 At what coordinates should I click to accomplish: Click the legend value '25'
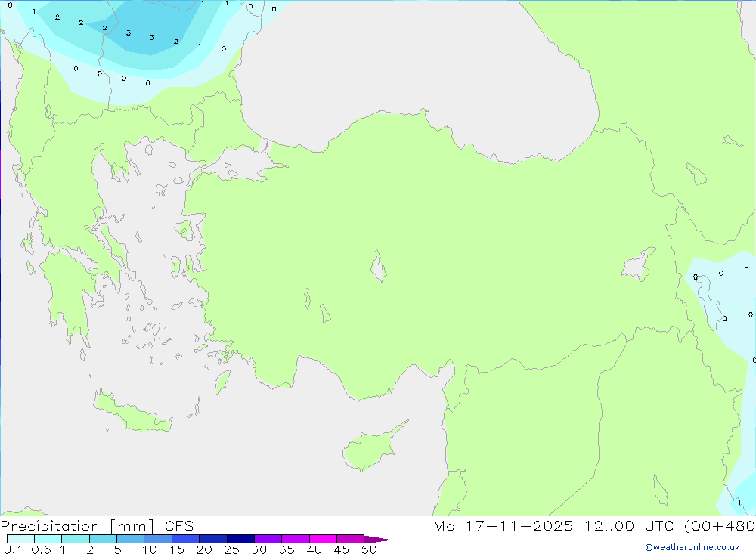pos(232,549)
